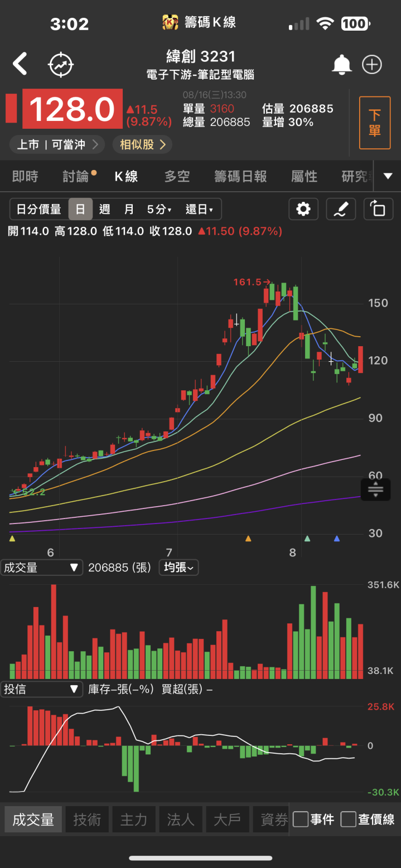Image resolution: width=401 pixels, height=868 pixels.
Task: Tap the rotate screen icon
Action: click(x=378, y=209)
